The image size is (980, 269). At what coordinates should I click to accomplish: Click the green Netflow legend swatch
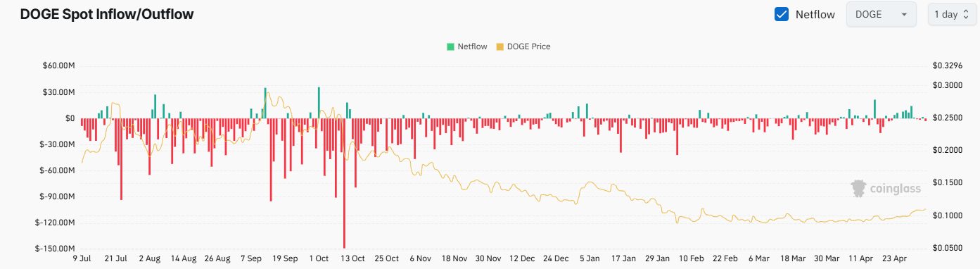tap(450, 46)
